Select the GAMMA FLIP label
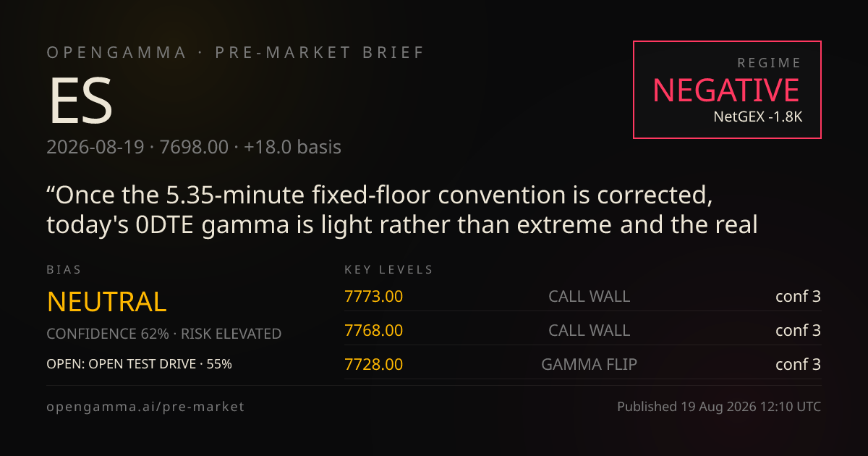Screen dimensions: 868x456 tap(589, 364)
